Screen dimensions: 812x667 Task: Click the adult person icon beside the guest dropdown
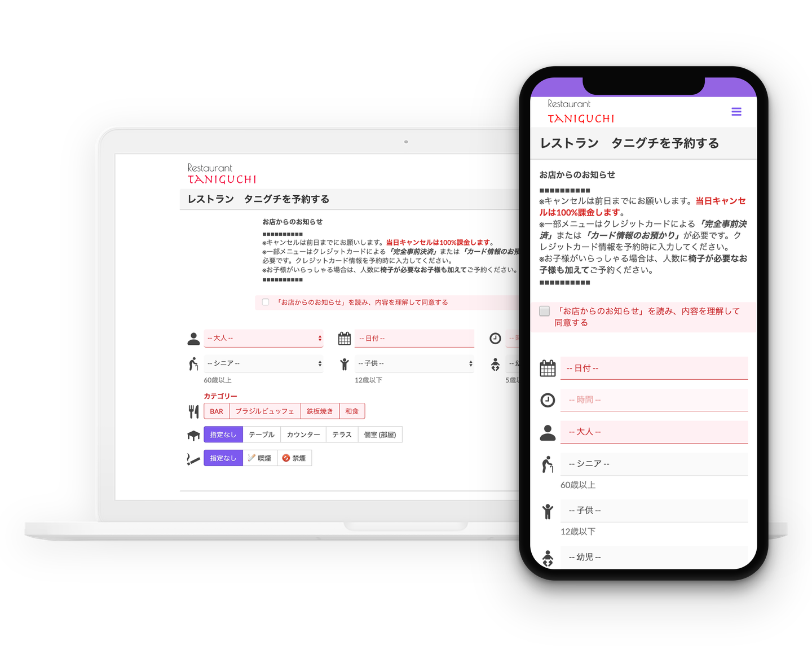pos(193,338)
